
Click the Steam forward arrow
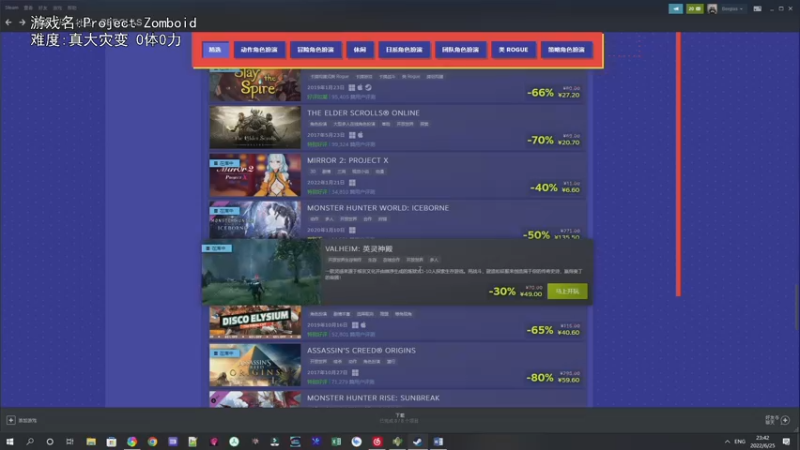point(22,22)
